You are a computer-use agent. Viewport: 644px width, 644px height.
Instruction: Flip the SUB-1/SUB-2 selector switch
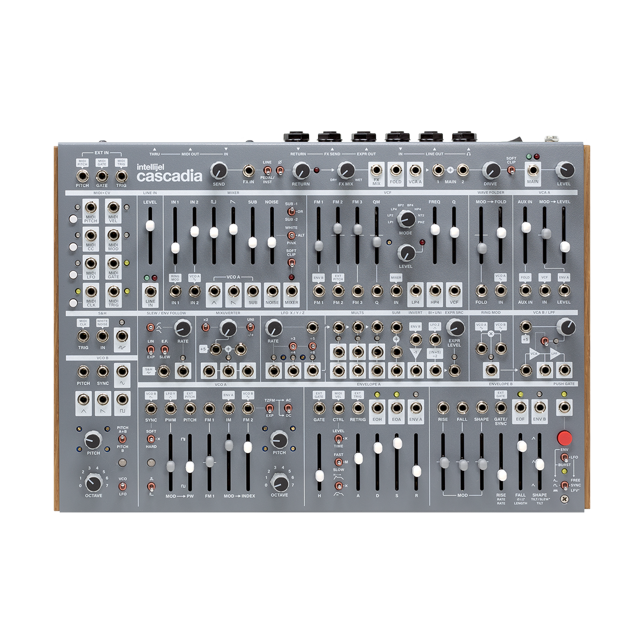[292, 211]
